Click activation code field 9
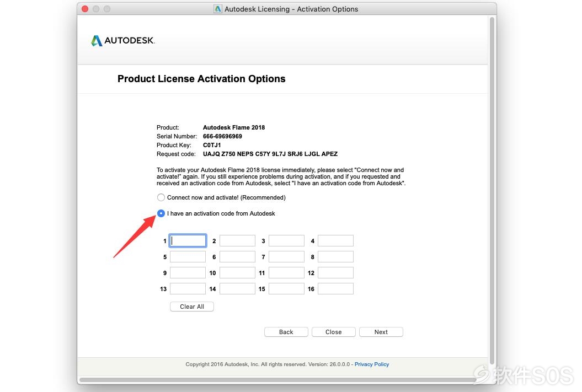The image size is (582, 392). point(188,272)
